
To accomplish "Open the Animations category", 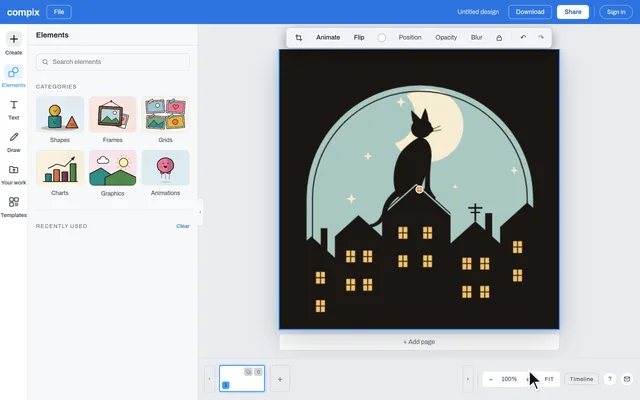I will pos(165,173).
